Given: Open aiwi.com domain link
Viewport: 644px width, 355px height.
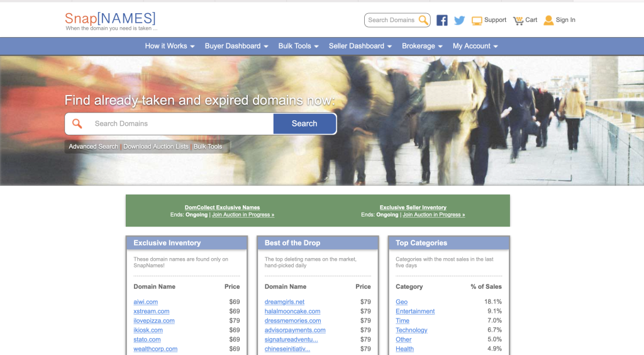Looking at the screenshot, I should (145, 301).
